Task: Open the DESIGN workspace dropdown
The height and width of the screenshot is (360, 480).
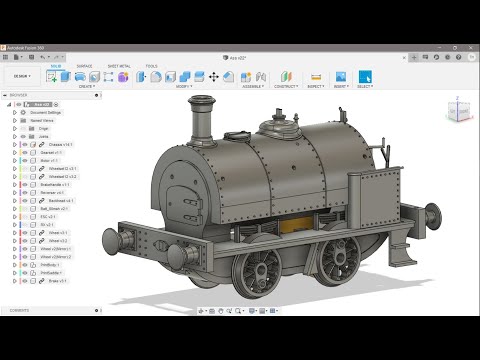Action: (22, 76)
